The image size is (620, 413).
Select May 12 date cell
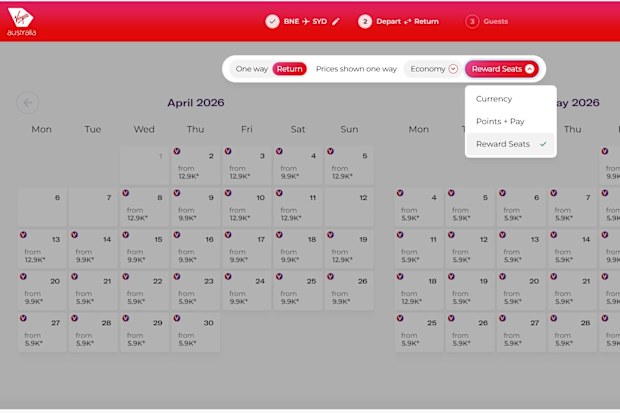[470, 249]
